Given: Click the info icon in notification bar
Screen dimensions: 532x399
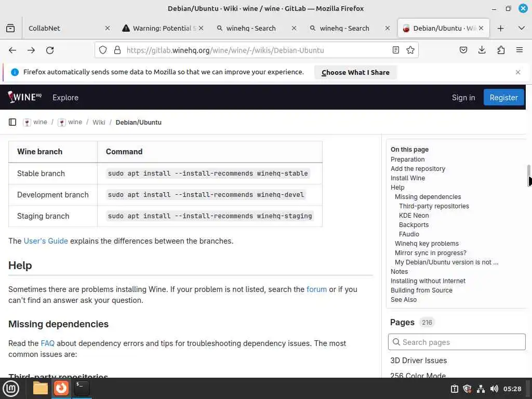Looking at the screenshot, I should pyautogui.click(x=15, y=72).
